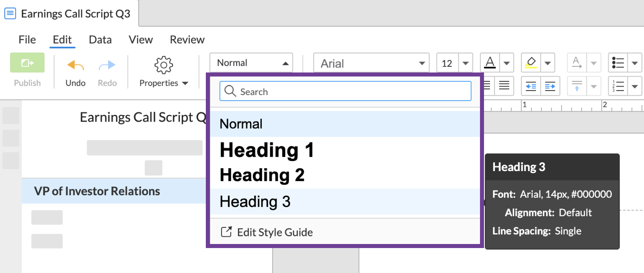Click the style Search field

pyautogui.click(x=345, y=91)
